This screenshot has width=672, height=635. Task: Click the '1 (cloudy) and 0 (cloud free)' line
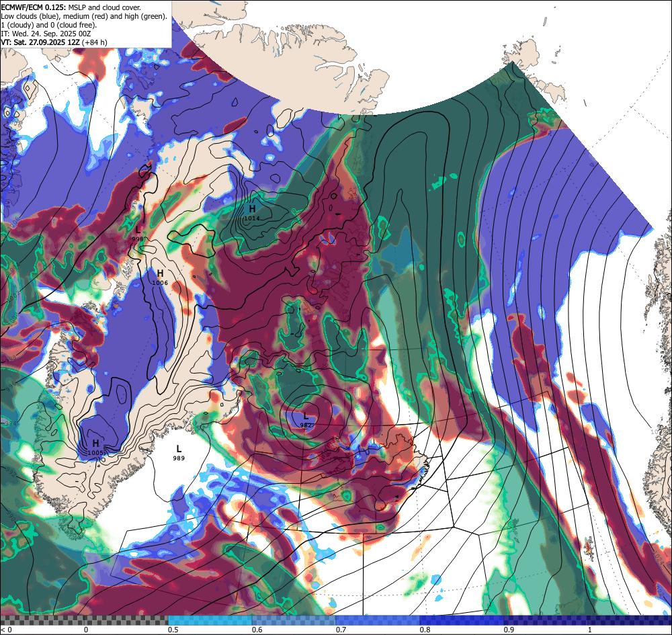pyautogui.click(x=49, y=25)
